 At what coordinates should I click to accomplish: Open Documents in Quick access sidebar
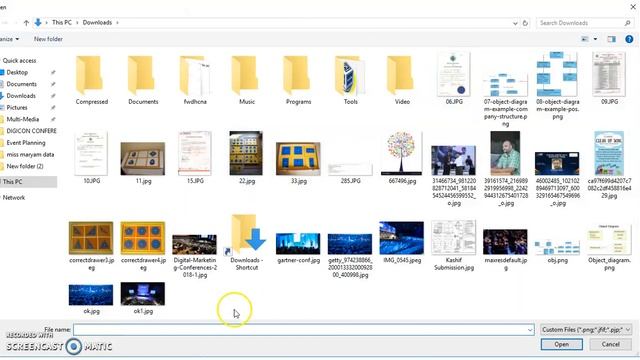click(x=21, y=84)
